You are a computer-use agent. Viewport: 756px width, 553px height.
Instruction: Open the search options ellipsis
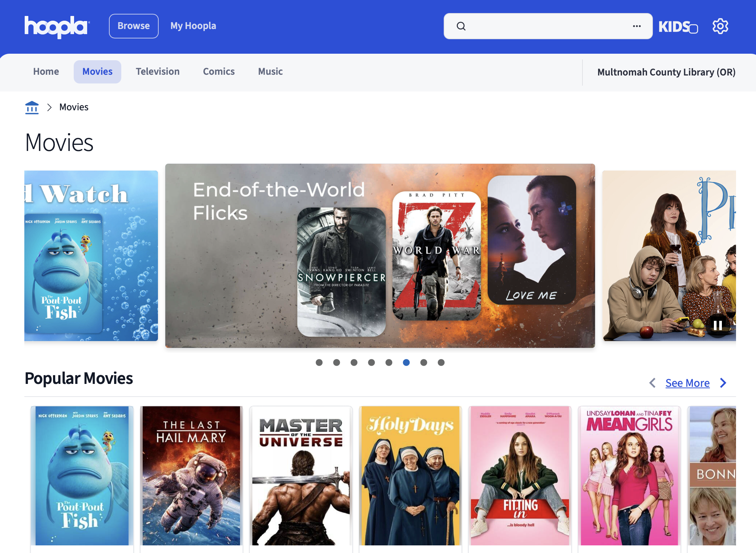[x=637, y=26]
